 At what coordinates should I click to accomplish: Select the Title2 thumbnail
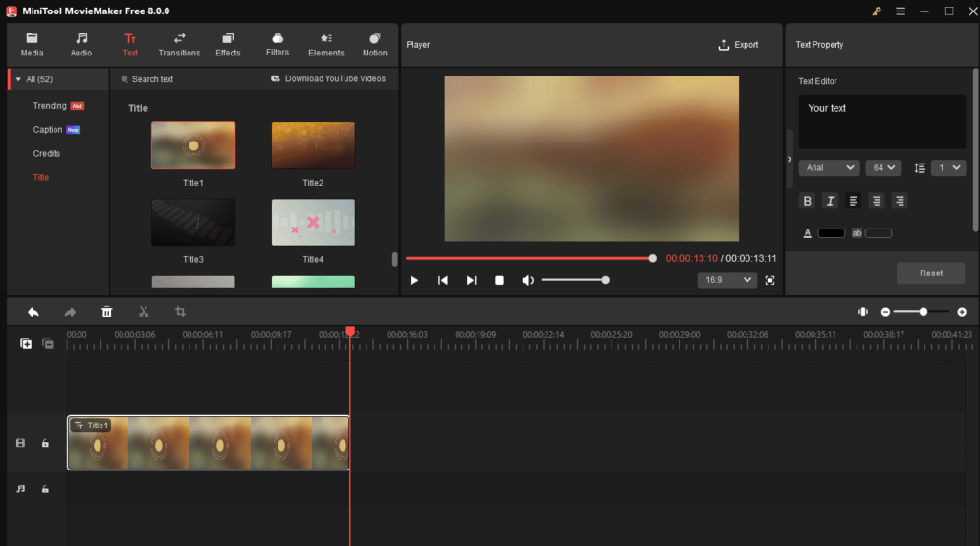click(313, 145)
